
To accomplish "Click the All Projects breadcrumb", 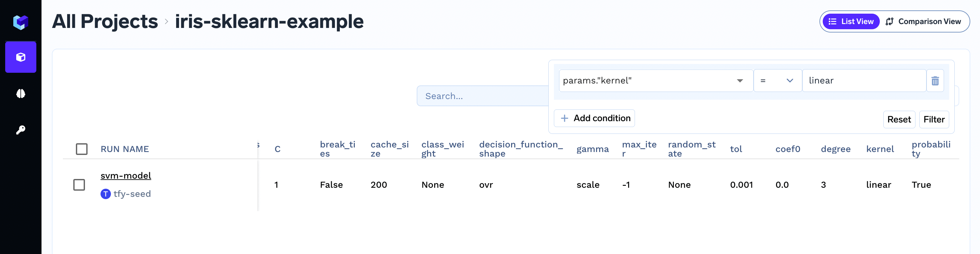I will [x=105, y=21].
